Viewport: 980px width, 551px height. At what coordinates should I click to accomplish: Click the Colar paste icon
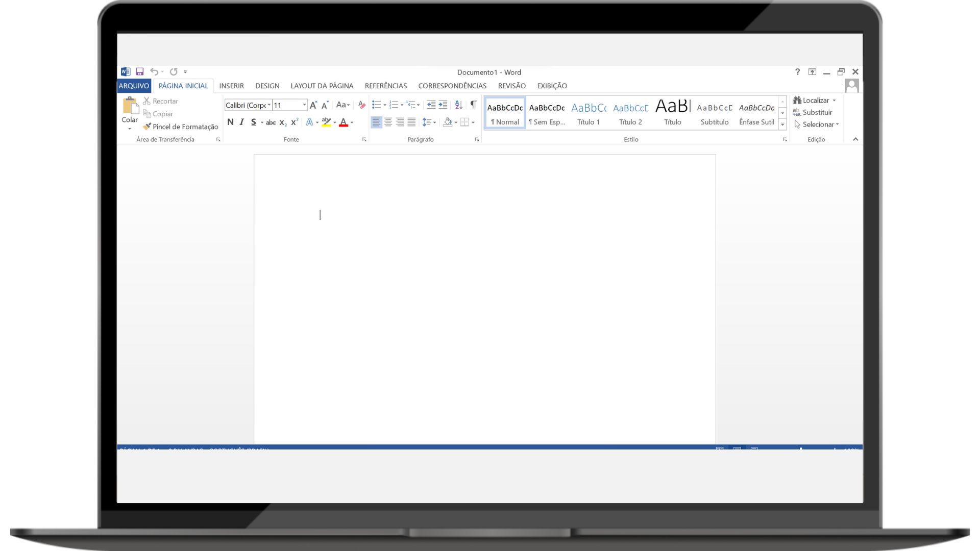130,106
